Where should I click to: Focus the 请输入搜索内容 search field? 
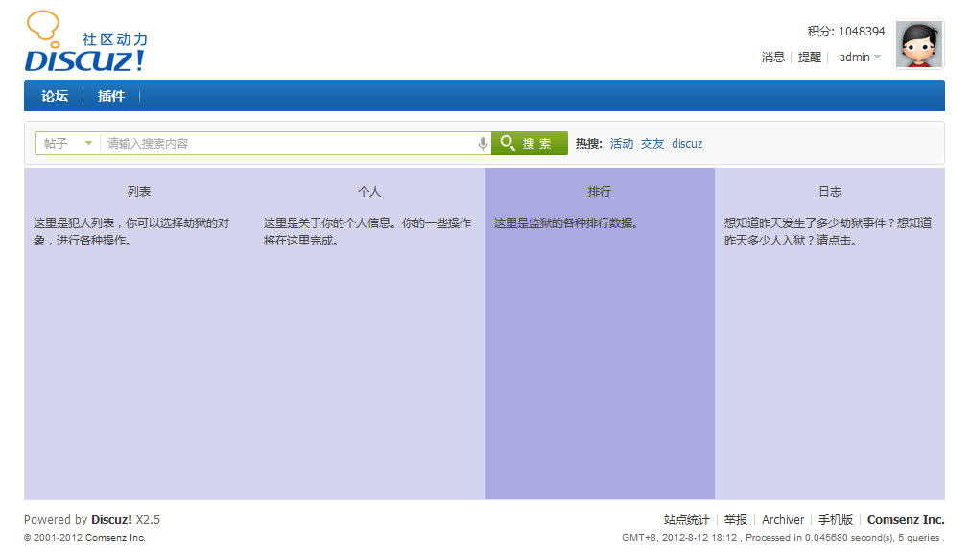pyautogui.click(x=289, y=144)
